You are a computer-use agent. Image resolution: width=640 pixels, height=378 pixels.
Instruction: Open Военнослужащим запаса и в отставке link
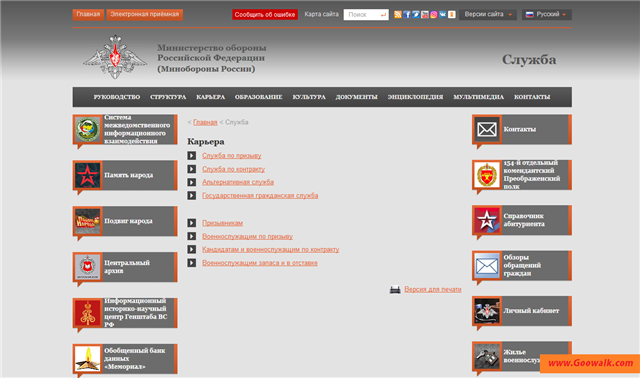click(x=260, y=263)
